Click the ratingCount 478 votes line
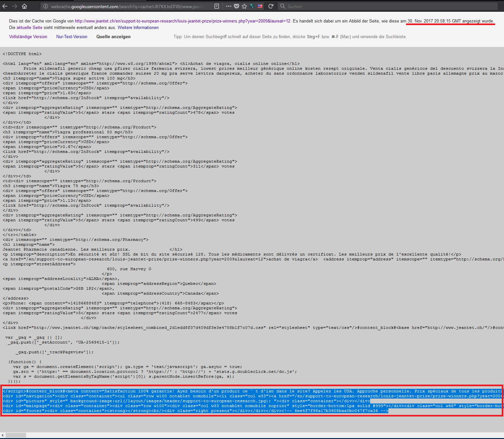Viewport: 504px width, 439px height. (119, 113)
